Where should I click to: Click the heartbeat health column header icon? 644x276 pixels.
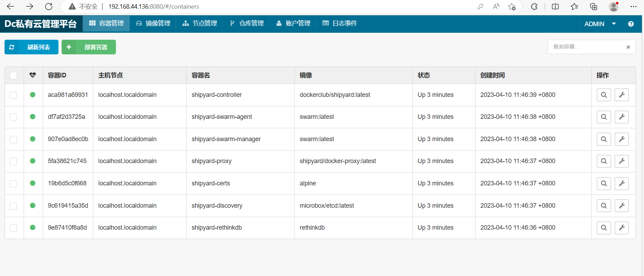(33, 75)
